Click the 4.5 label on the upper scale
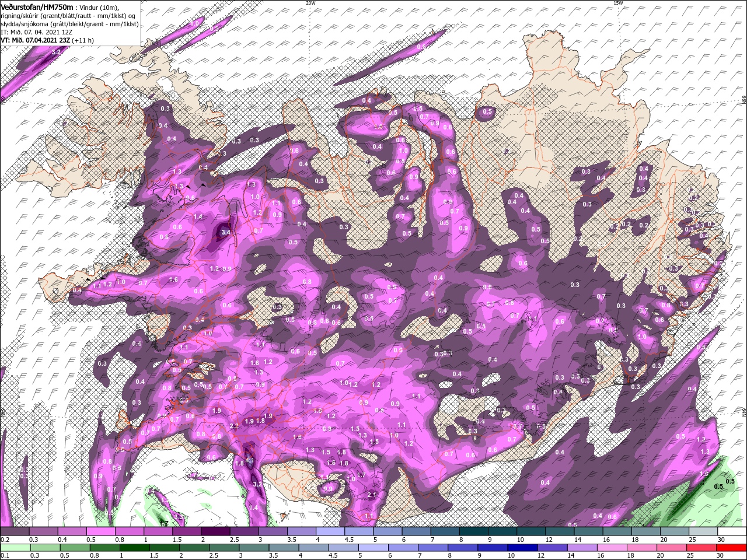This screenshot has width=747, height=560. 349,540
